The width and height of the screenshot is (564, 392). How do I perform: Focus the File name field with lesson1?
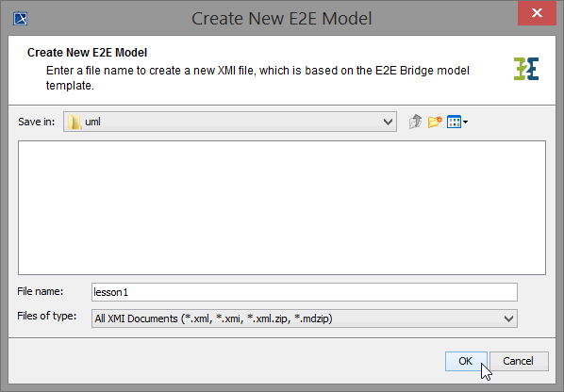(x=305, y=292)
